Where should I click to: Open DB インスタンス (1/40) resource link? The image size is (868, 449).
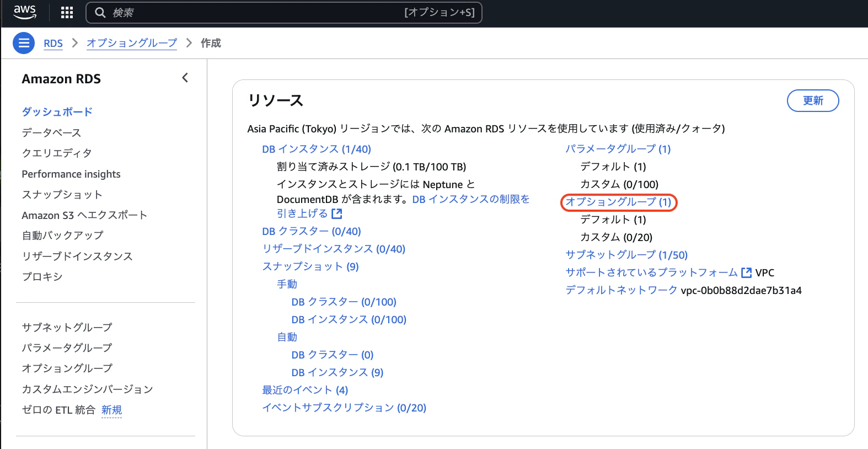(x=317, y=149)
